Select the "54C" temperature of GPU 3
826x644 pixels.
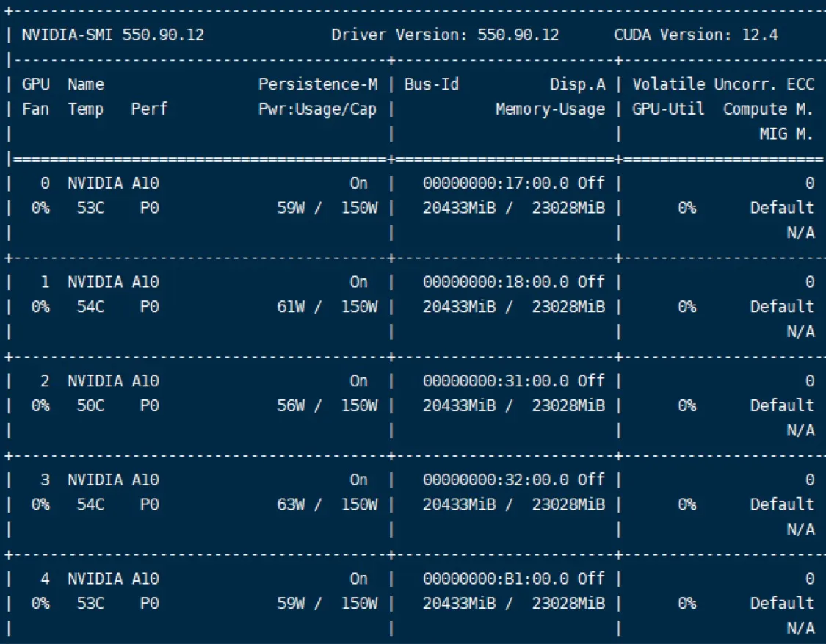pyautogui.click(x=90, y=505)
